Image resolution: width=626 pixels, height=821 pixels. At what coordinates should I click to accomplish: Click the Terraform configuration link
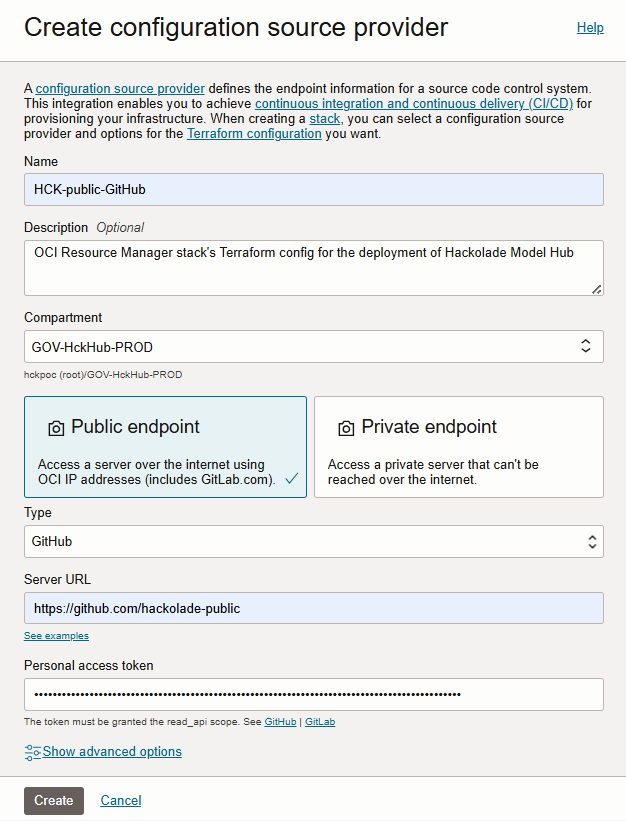253,133
